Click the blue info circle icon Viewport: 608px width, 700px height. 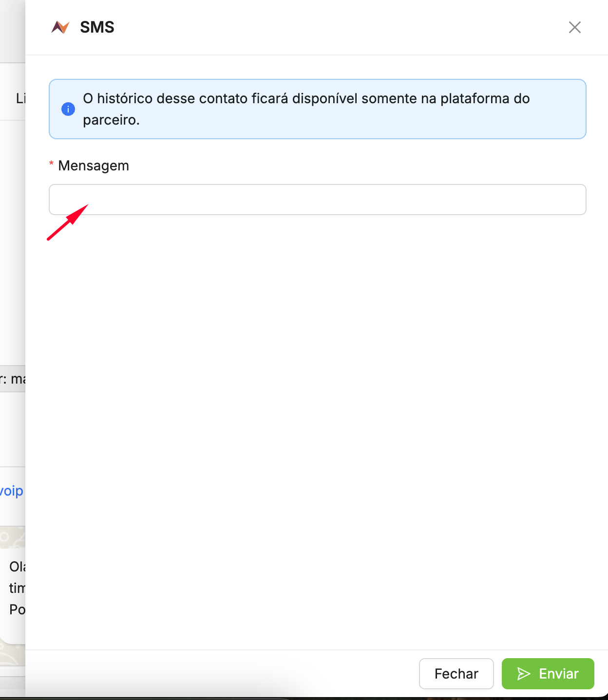point(68,109)
